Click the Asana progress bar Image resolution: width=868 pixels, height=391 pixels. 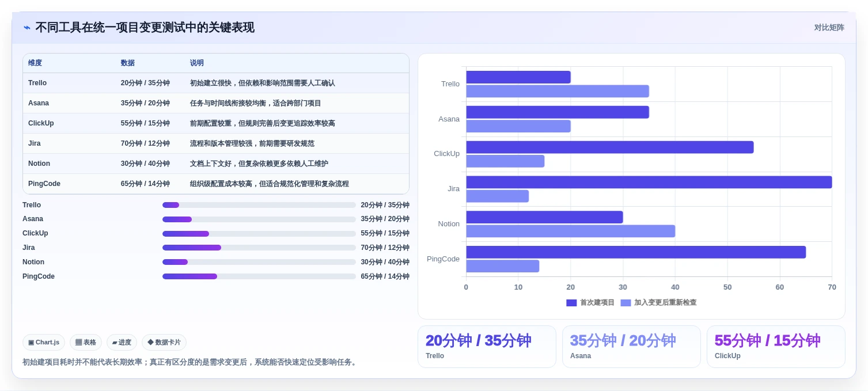tap(259, 219)
